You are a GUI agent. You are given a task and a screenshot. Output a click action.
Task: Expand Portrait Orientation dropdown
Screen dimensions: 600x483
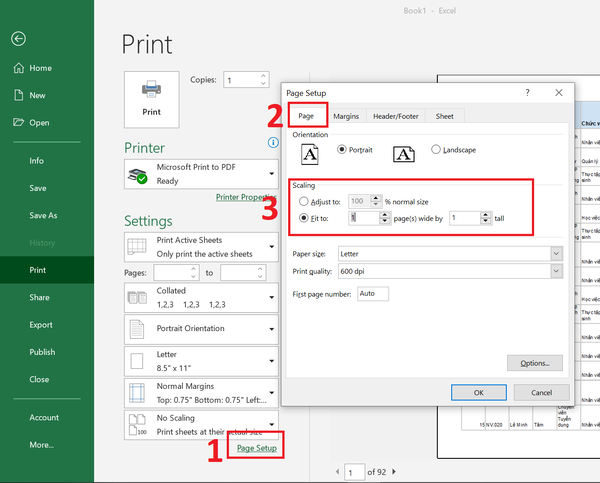(x=201, y=329)
